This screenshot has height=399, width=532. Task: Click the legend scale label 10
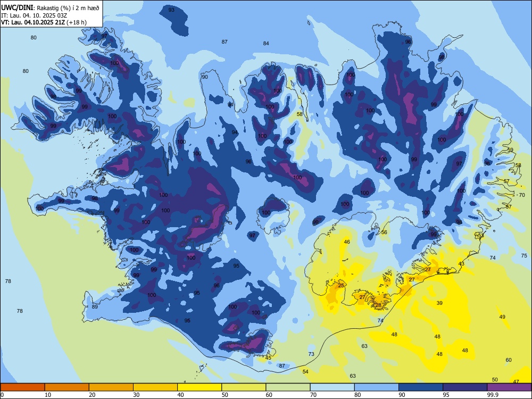48,395
